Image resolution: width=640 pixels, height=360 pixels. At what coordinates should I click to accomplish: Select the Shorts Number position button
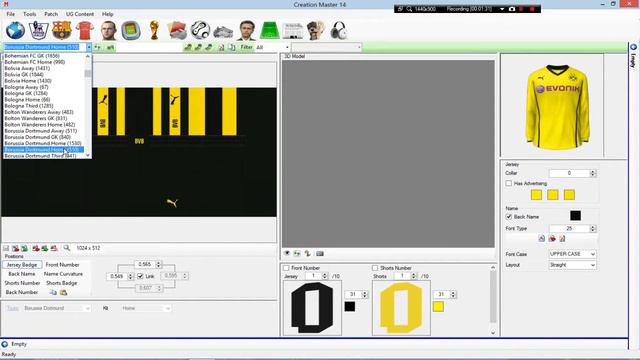click(22, 283)
